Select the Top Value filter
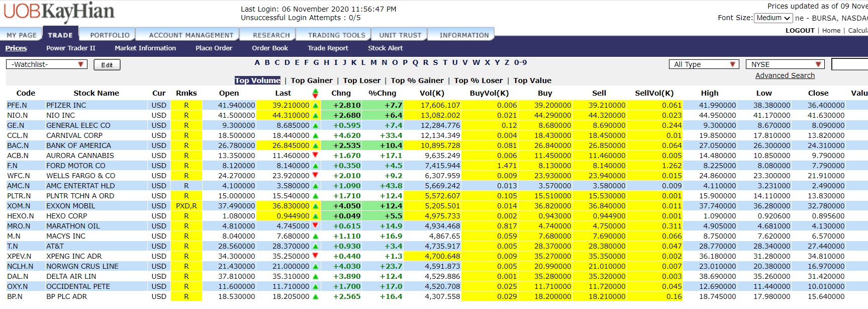 (x=532, y=81)
